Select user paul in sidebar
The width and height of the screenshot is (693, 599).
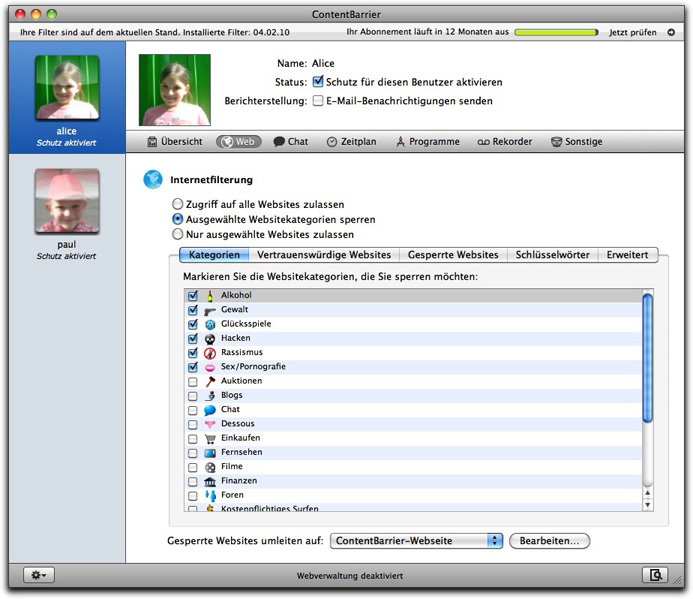tap(67, 214)
